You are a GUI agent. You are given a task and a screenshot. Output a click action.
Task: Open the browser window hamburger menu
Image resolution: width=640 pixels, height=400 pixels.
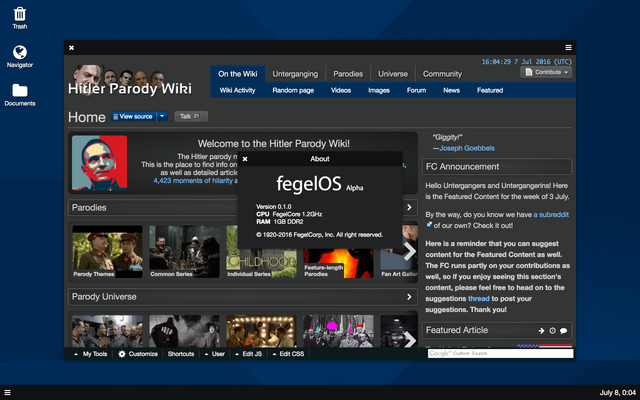point(568,48)
